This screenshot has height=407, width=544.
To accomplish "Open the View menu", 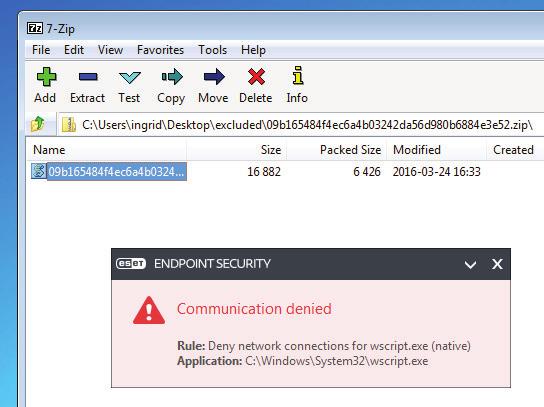I will tap(110, 50).
